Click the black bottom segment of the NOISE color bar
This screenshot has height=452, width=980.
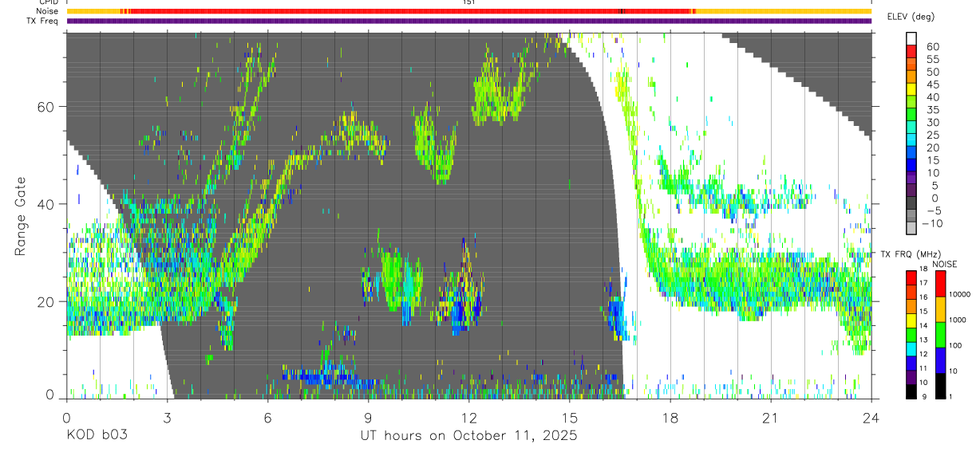tap(940, 386)
